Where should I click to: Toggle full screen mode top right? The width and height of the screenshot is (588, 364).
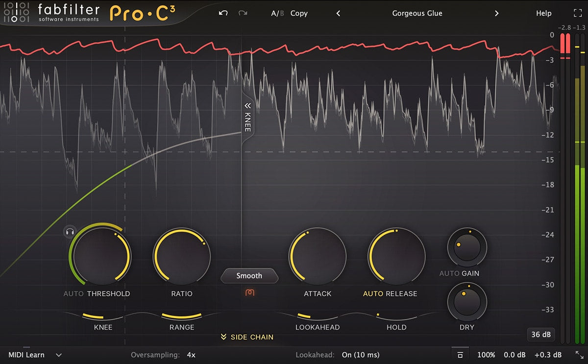coord(578,13)
